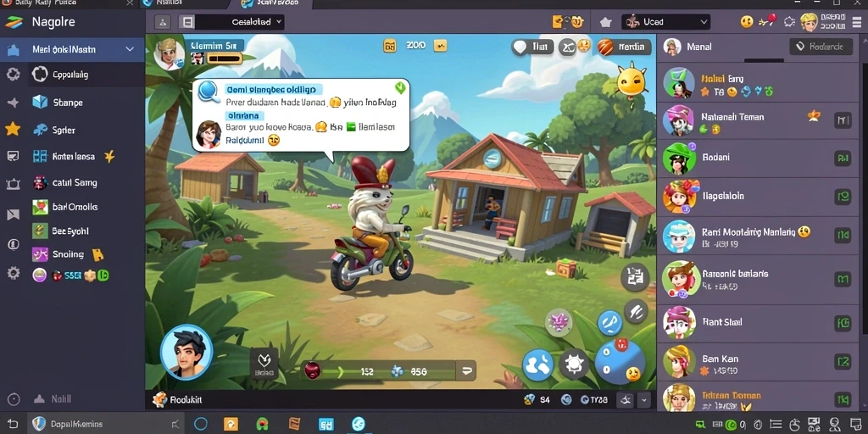Click the QR-style grid button in game
Image resolution: width=868 pixels, height=434 pixels.
[x=634, y=277]
